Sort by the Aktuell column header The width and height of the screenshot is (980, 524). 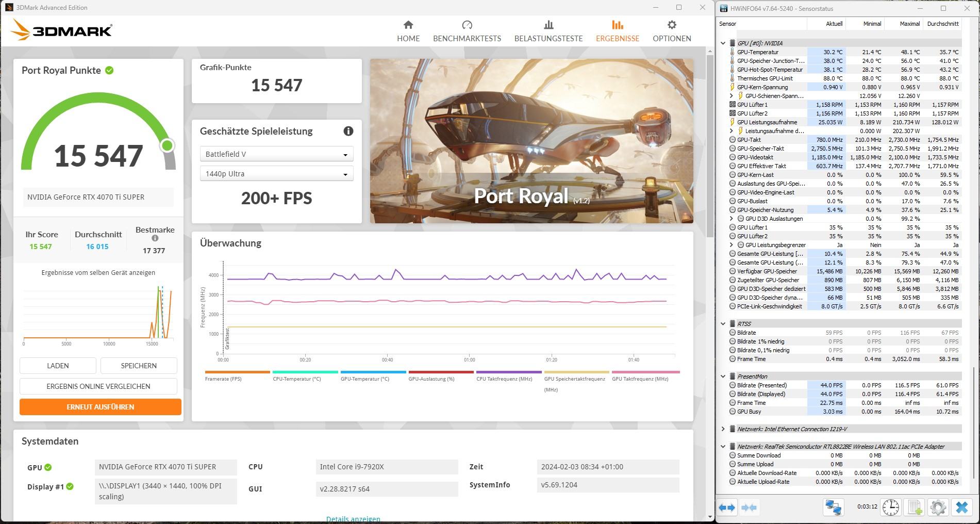coord(826,24)
